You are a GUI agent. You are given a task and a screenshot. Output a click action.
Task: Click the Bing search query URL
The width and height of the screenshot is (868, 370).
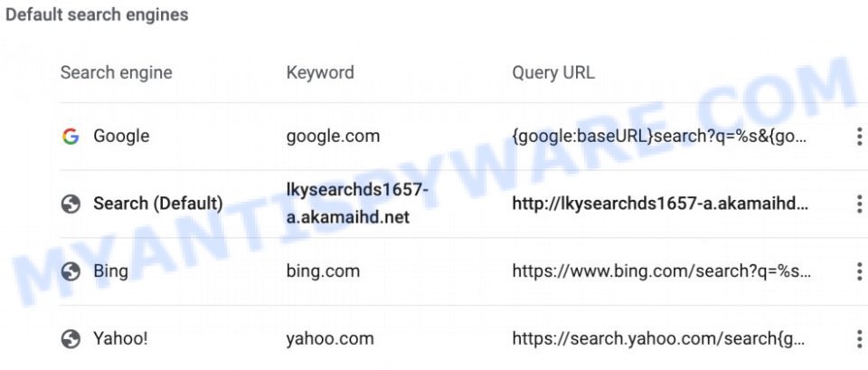pos(662,271)
